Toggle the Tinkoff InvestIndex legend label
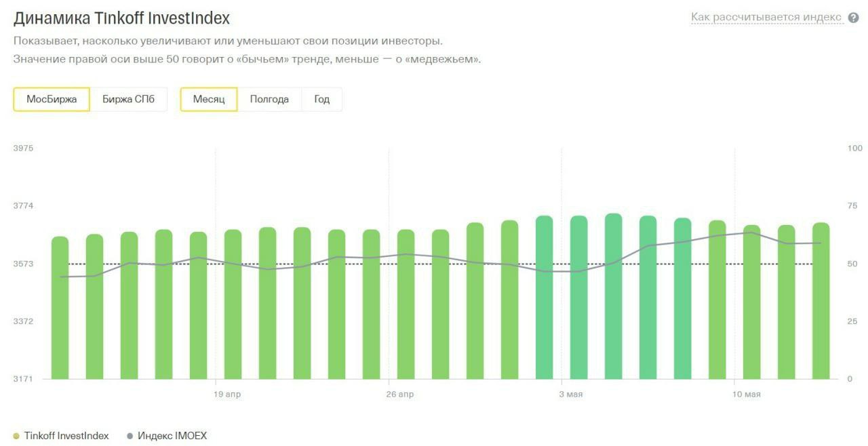Image resolution: width=868 pixels, height=446 pixels. point(66,436)
